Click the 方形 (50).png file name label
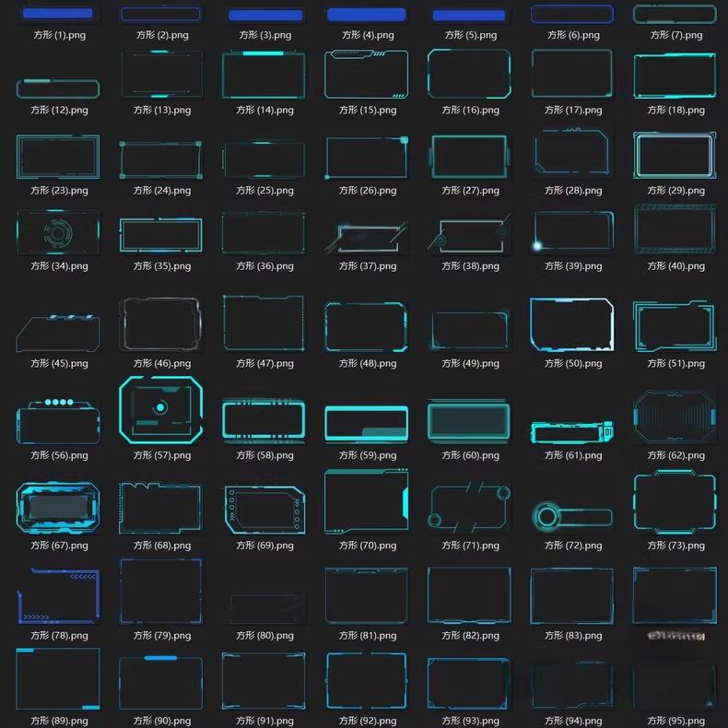 tap(573, 364)
